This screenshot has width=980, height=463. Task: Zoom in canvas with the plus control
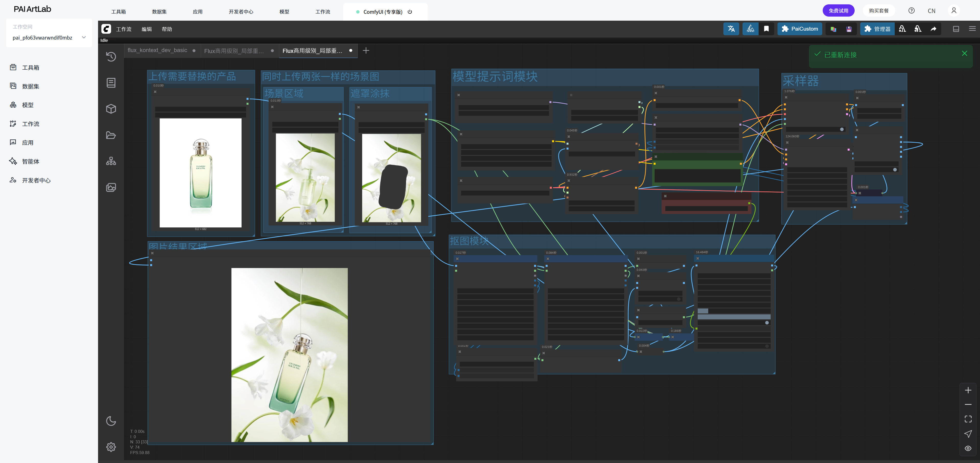pyautogui.click(x=968, y=390)
